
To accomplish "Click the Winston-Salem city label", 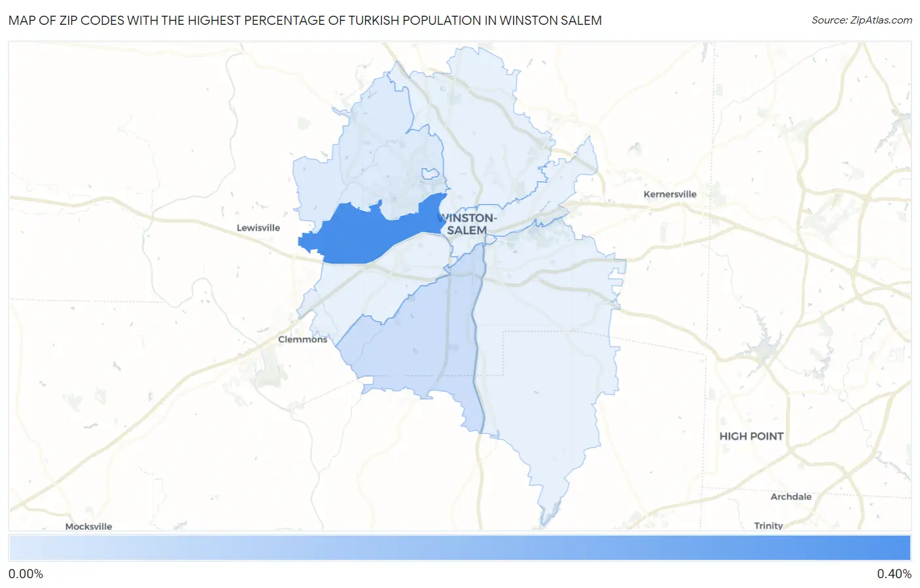I will pos(468,224).
